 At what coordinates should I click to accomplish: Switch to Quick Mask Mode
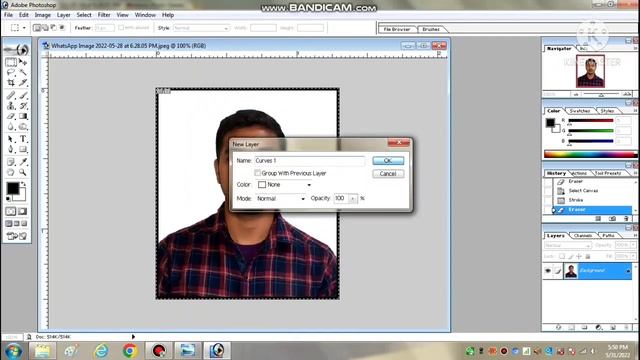click(22, 211)
